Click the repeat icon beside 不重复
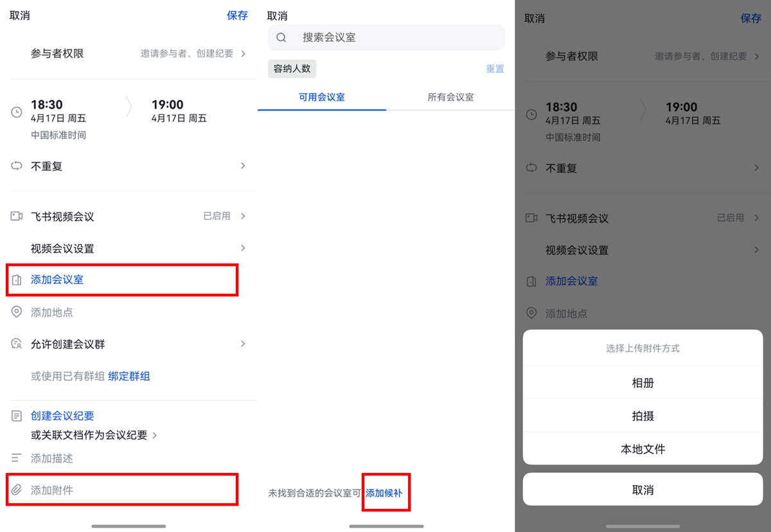The width and height of the screenshot is (771, 532). pyautogui.click(x=15, y=166)
